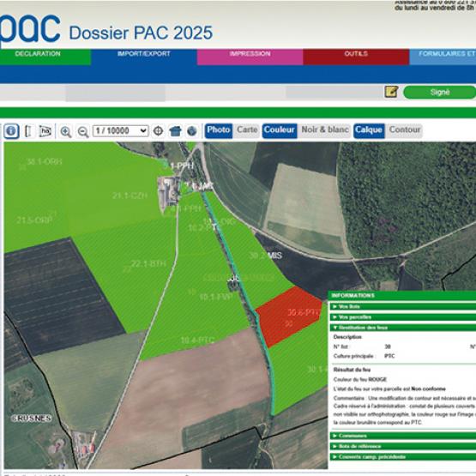Click parcel label 10.4-PTC on map
Viewport: 476px width, 476px height.
pyautogui.click(x=197, y=340)
